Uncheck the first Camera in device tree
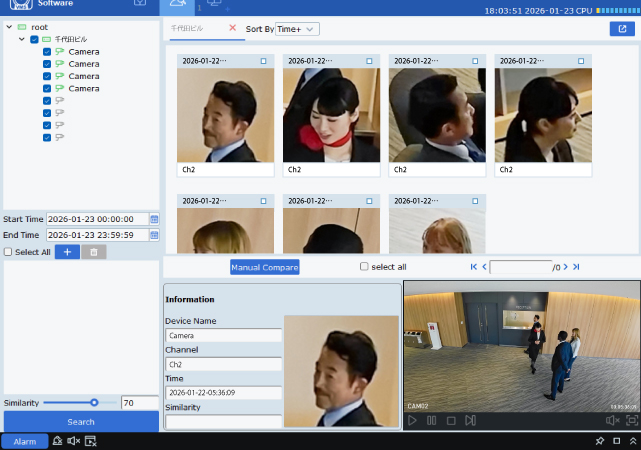 tap(47, 51)
